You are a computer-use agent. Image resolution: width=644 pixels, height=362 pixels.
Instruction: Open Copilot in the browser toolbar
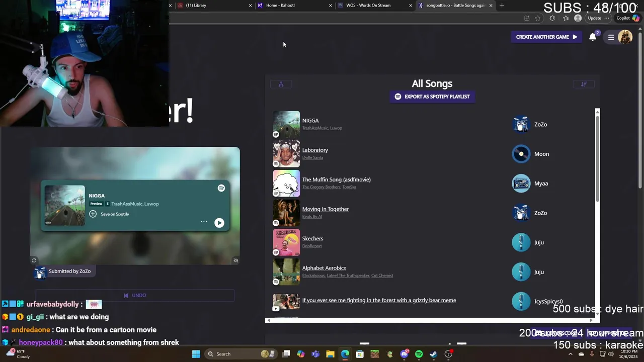[628, 18]
